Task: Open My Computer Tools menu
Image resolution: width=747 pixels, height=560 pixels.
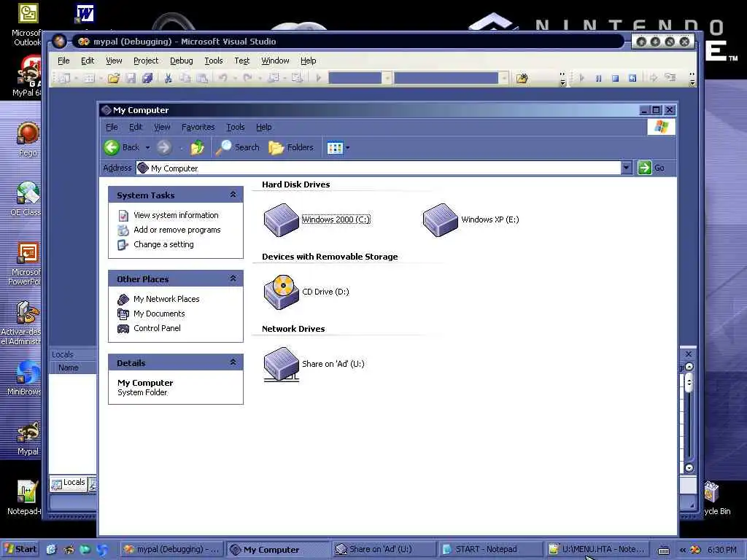Action: (236, 127)
